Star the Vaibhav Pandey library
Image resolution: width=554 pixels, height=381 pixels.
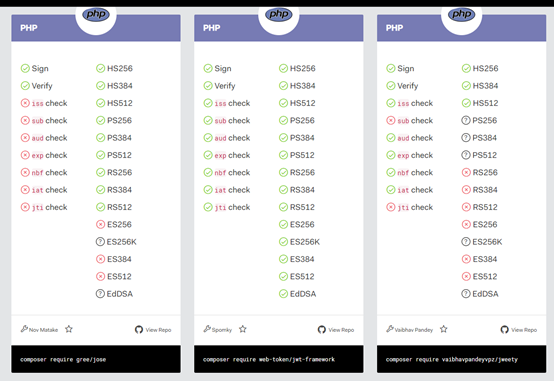click(x=444, y=329)
